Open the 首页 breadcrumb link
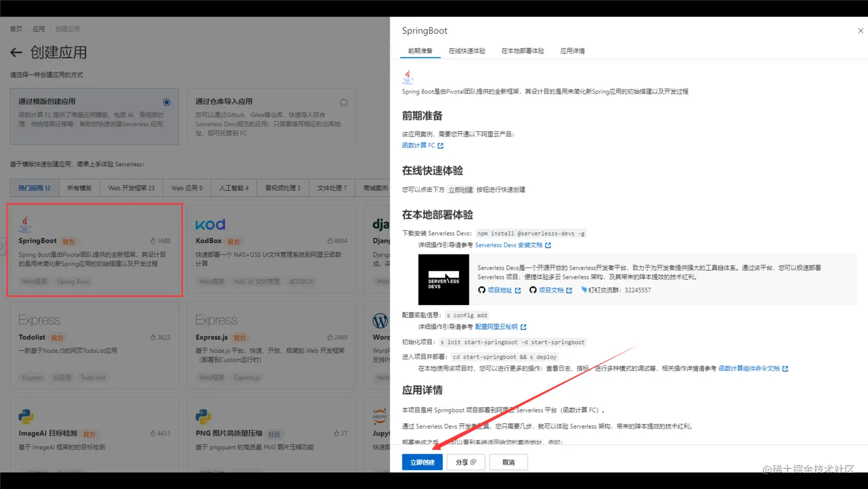The height and width of the screenshot is (489, 868). coord(14,28)
